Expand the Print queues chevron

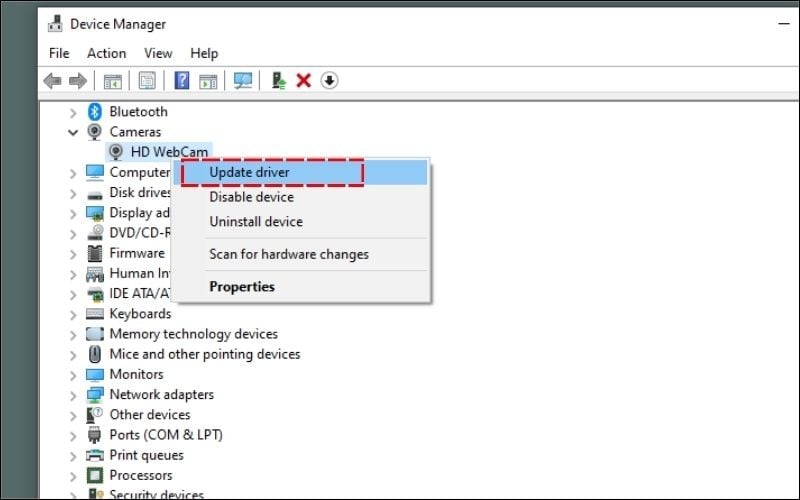coord(73,456)
